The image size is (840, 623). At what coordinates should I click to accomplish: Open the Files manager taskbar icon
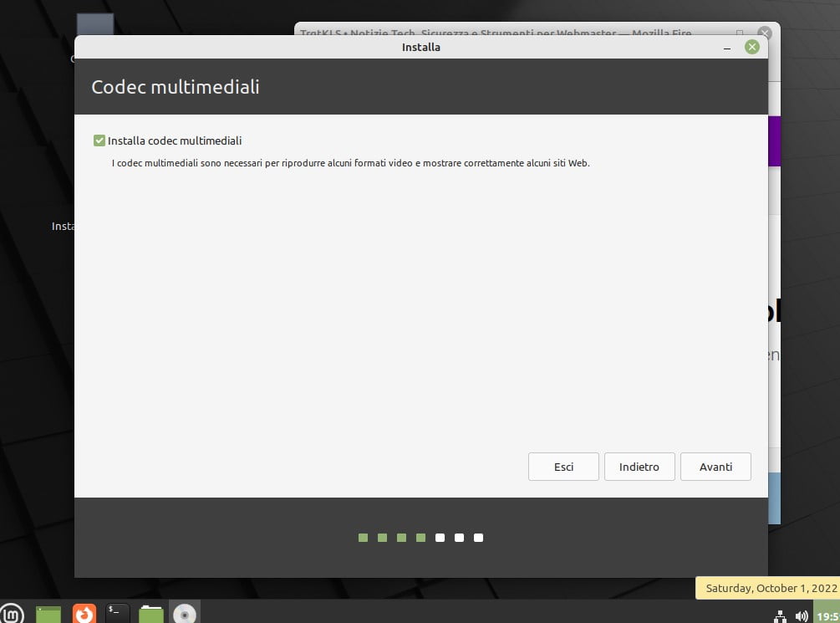[x=150, y=614]
